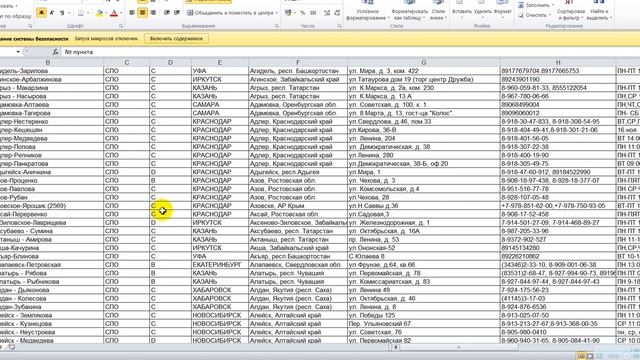The width and height of the screenshot is (640, 360).
Task: Toggle underline formatting (Ч) button
Action: [62, 13]
